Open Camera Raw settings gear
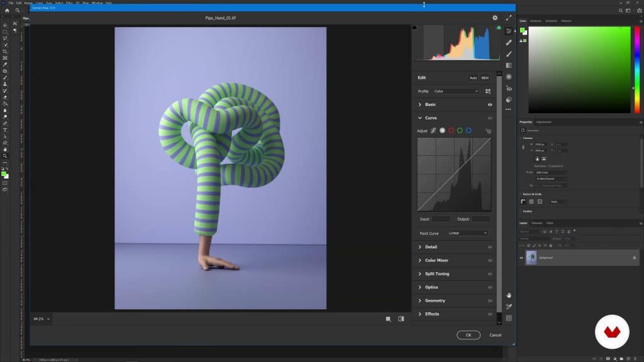The width and height of the screenshot is (644, 362). tap(495, 18)
